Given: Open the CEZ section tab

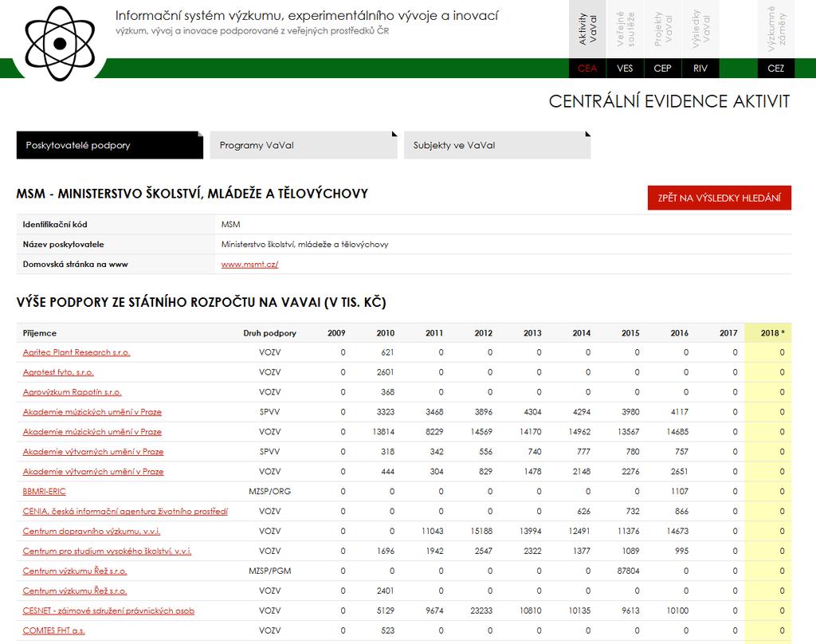Looking at the screenshot, I should click(x=775, y=69).
